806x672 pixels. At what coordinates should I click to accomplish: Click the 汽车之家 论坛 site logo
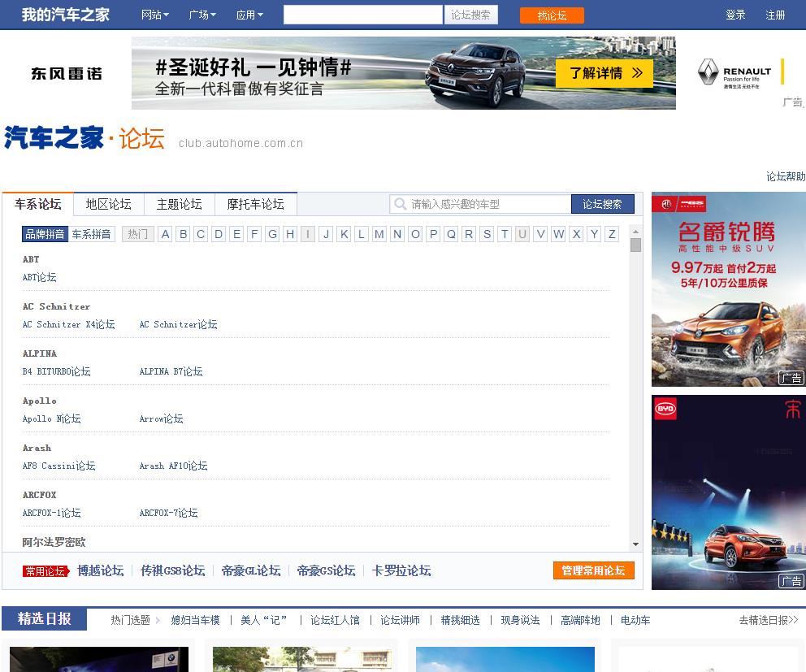84,138
